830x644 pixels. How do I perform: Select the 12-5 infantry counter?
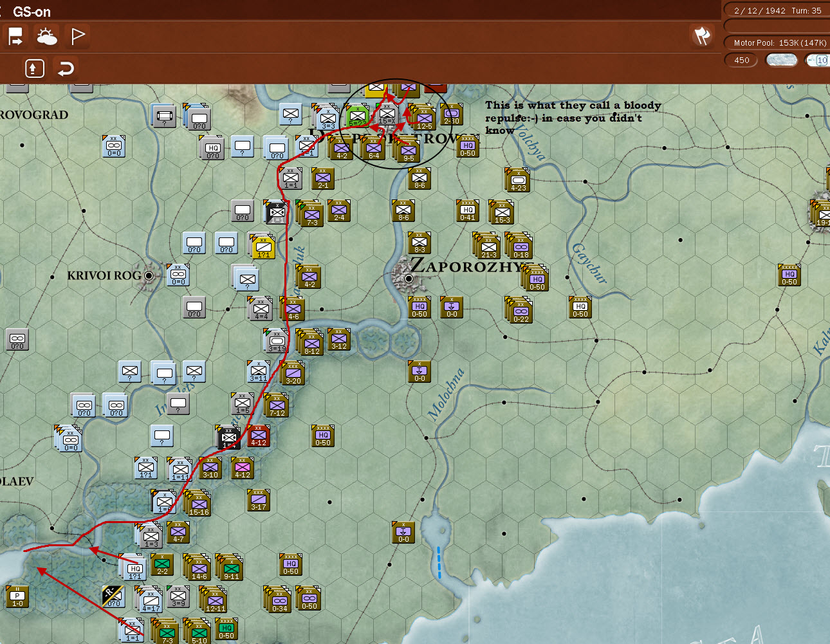424,118
